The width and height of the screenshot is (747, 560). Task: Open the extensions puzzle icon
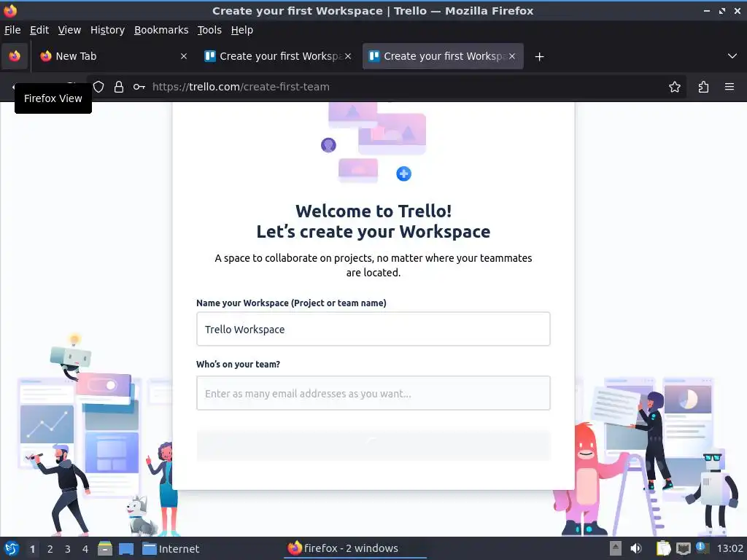coord(703,87)
